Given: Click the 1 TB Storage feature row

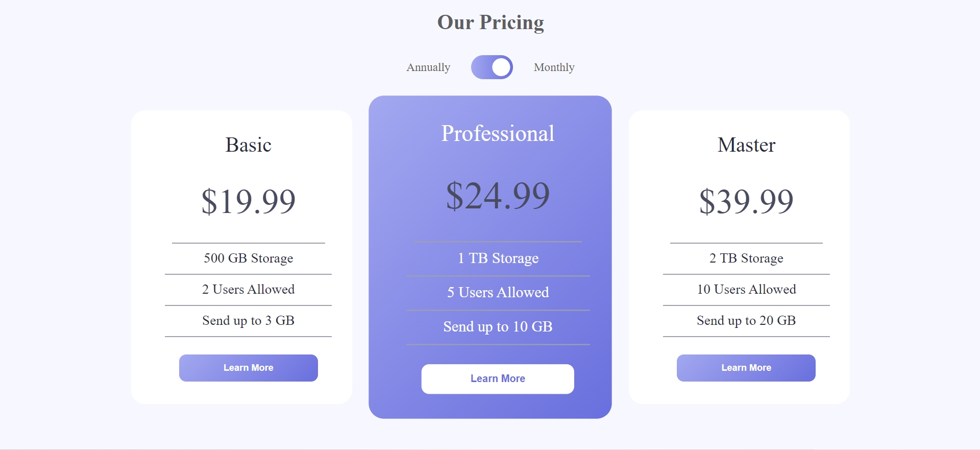Looking at the screenshot, I should pyautogui.click(x=498, y=258).
